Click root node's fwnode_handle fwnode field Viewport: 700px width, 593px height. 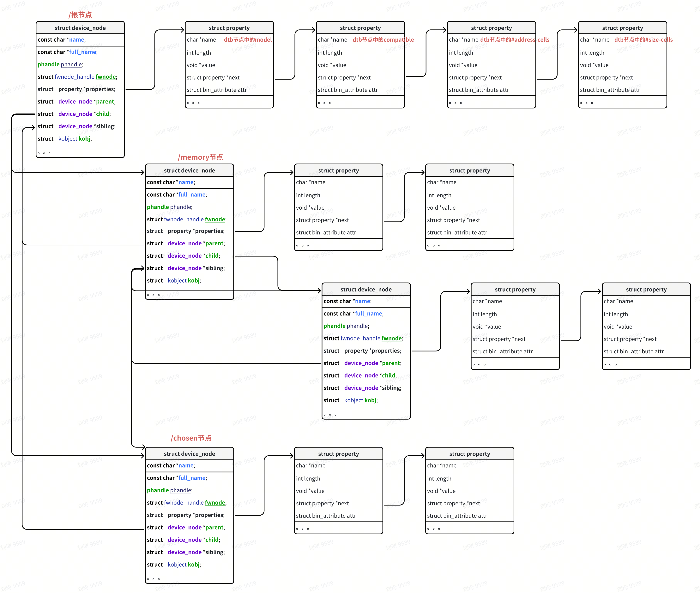click(x=77, y=77)
